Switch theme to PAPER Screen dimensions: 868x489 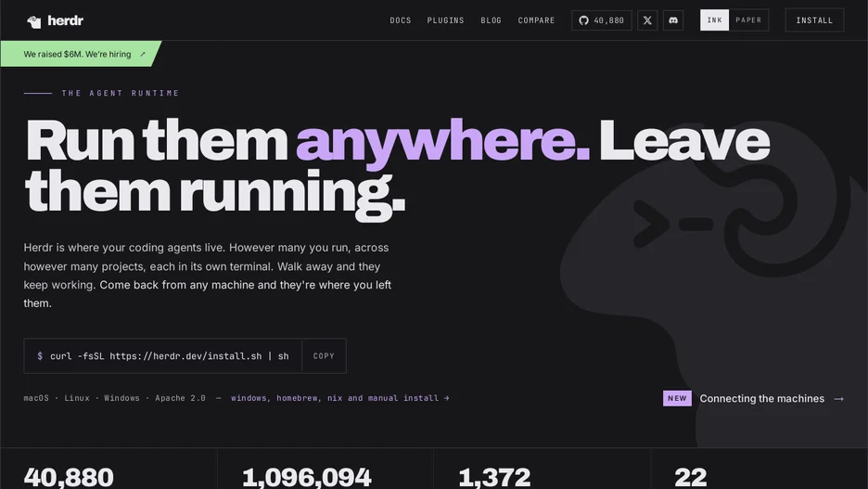[x=748, y=19]
